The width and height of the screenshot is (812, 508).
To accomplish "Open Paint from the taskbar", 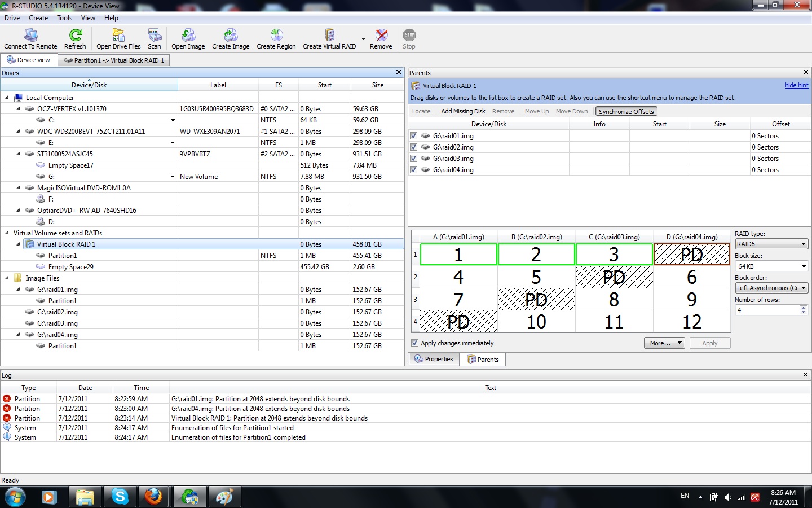I will pos(224,497).
